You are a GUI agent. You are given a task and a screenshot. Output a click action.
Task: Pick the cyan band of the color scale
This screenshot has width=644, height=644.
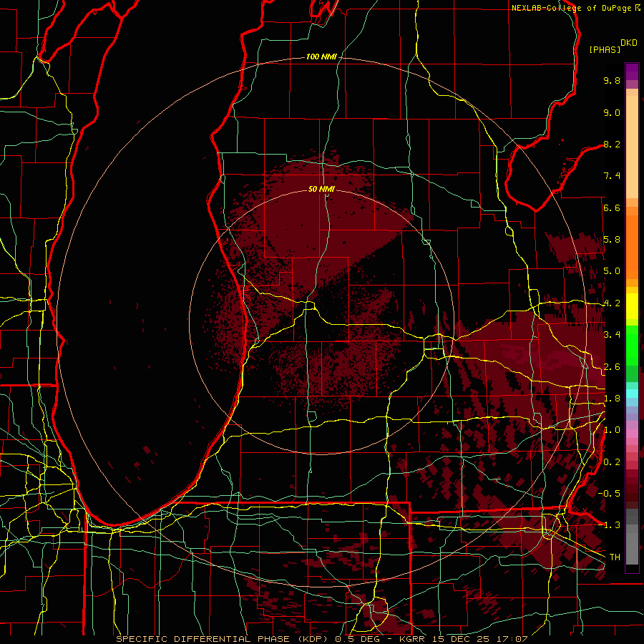point(632,393)
